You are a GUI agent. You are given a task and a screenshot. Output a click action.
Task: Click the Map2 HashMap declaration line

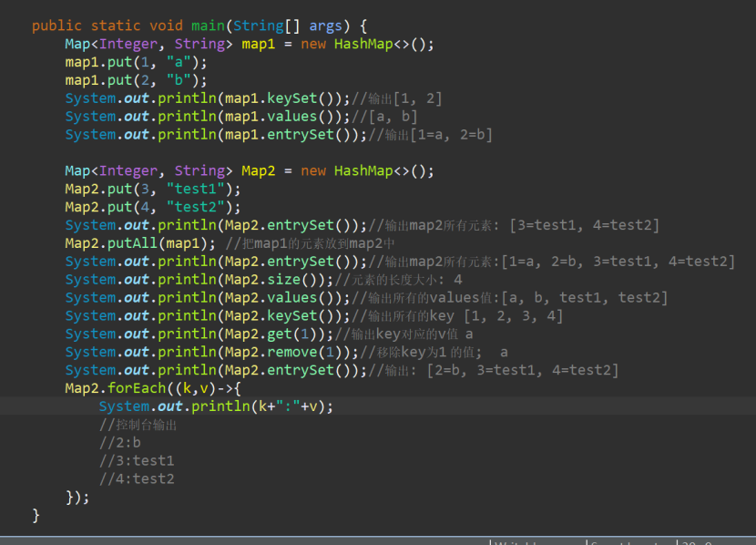click(250, 170)
